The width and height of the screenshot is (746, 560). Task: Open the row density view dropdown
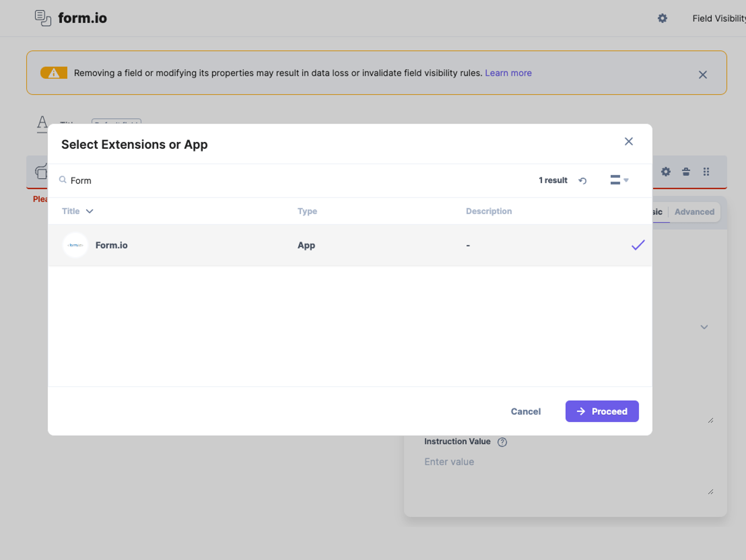click(619, 180)
